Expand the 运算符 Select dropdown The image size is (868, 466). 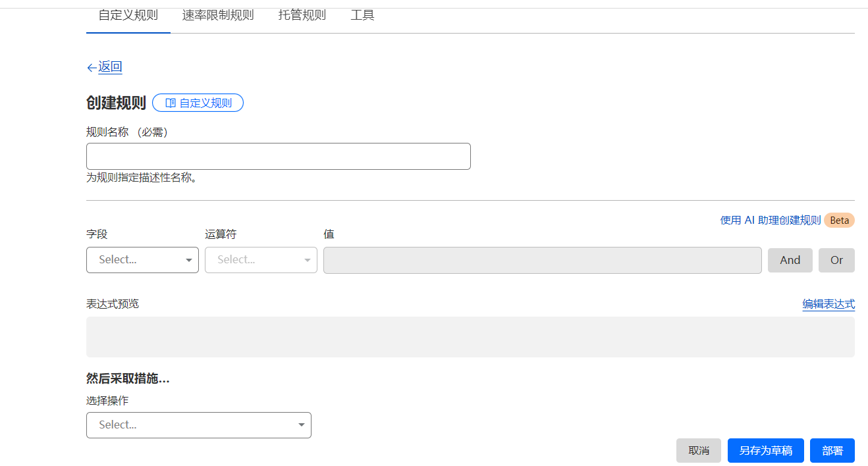[261, 260]
